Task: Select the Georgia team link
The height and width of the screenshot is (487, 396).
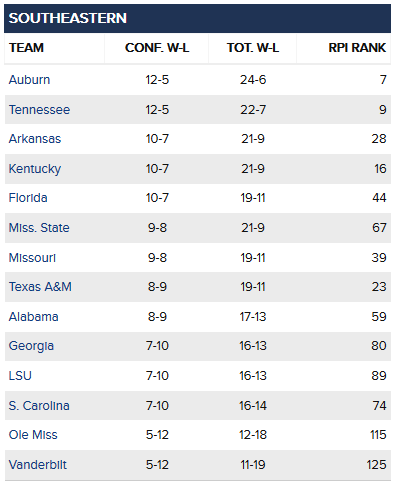Action: coord(31,346)
